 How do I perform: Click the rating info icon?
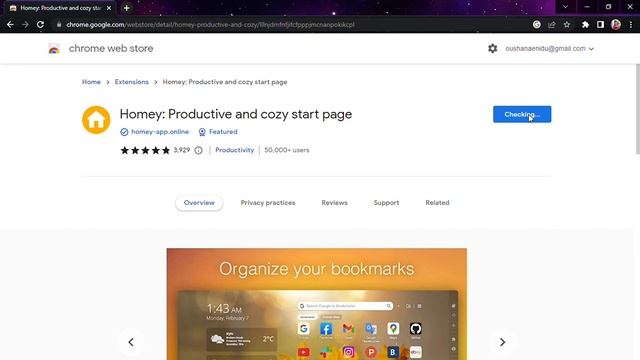198,150
